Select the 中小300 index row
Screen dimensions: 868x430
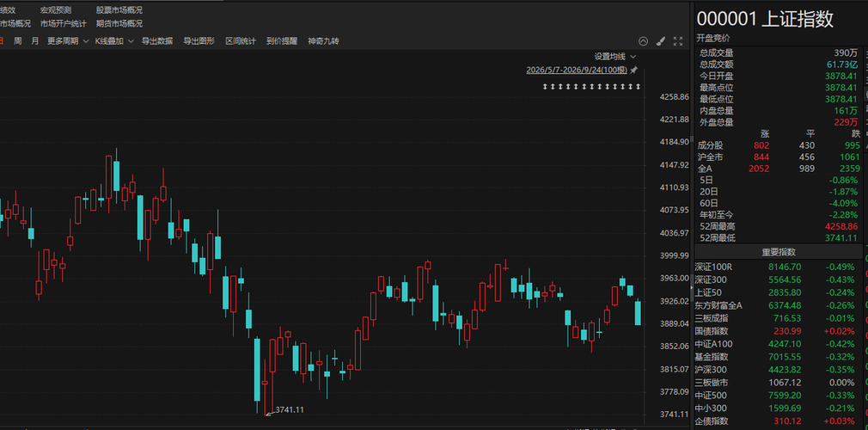point(777,408)
